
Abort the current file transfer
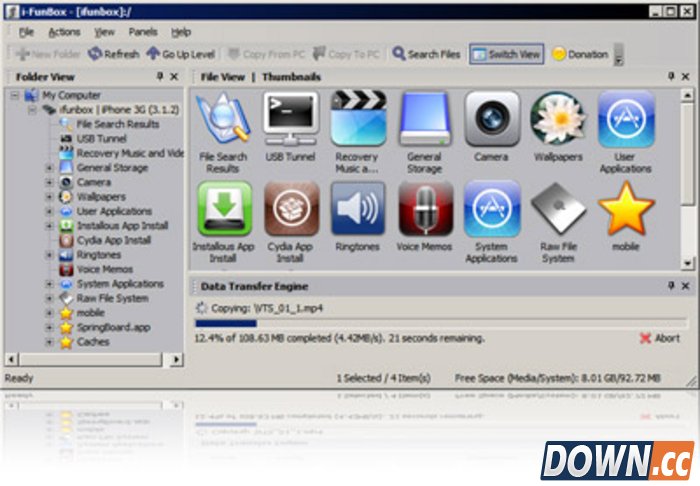(x=659, y=339)
